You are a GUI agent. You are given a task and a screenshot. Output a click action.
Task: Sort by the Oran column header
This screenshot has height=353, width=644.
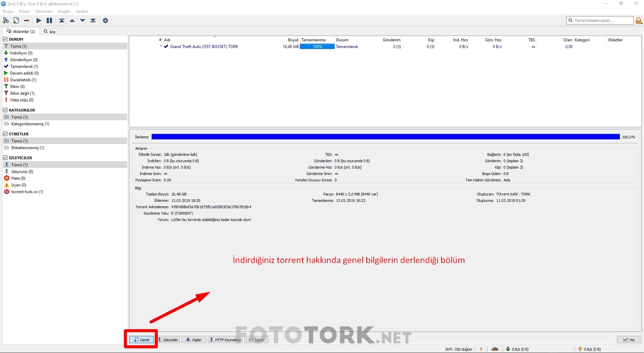(x=555, y=40)
